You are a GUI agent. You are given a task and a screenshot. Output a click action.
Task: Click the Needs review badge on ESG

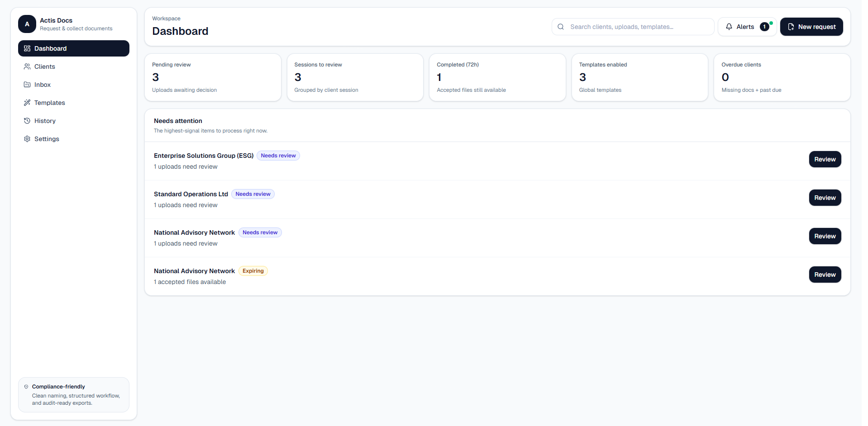278,156
